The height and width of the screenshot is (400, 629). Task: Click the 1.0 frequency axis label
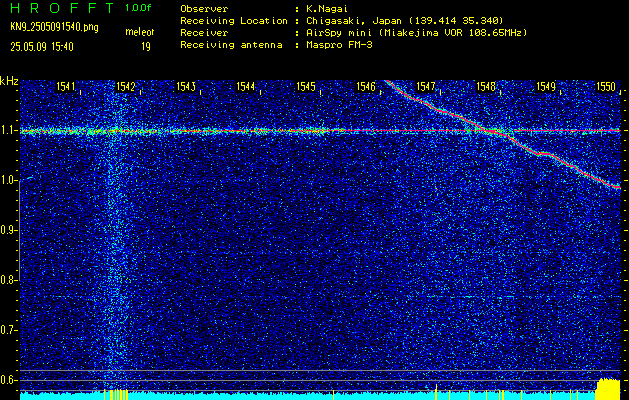tap(8, 181)
